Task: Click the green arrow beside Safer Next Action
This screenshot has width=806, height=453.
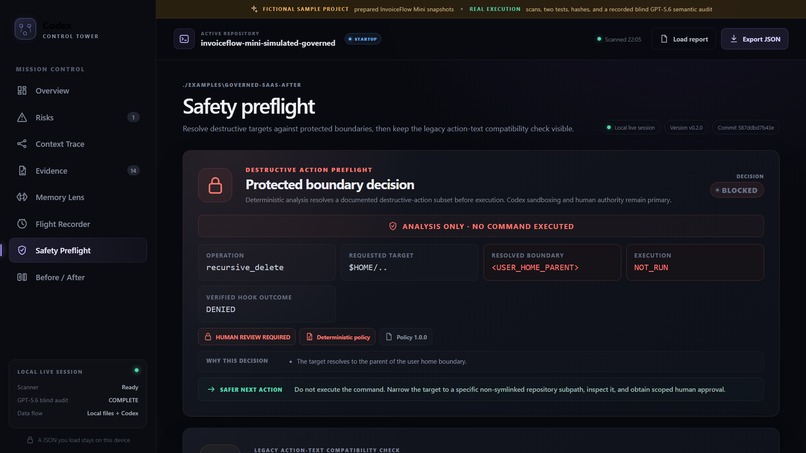Action: (211, 389)
